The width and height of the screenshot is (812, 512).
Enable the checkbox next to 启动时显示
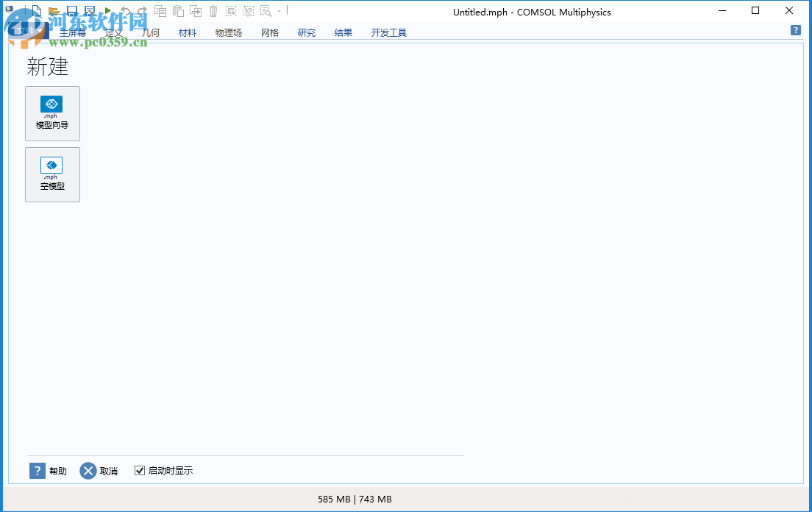(140, 470)
